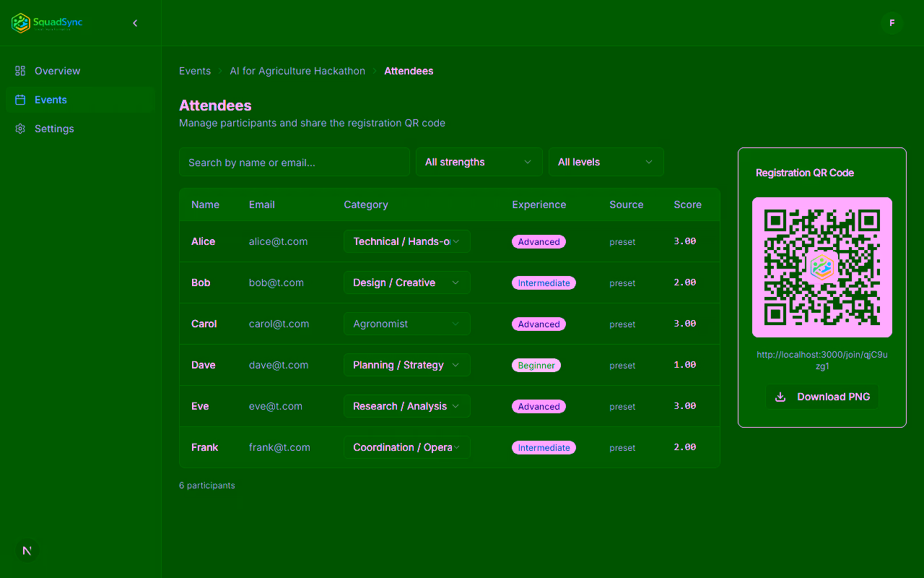924x578 pixels.
Task: Open AI for Agriculture Hackathon breadcrumb
Action: [297, 71]
